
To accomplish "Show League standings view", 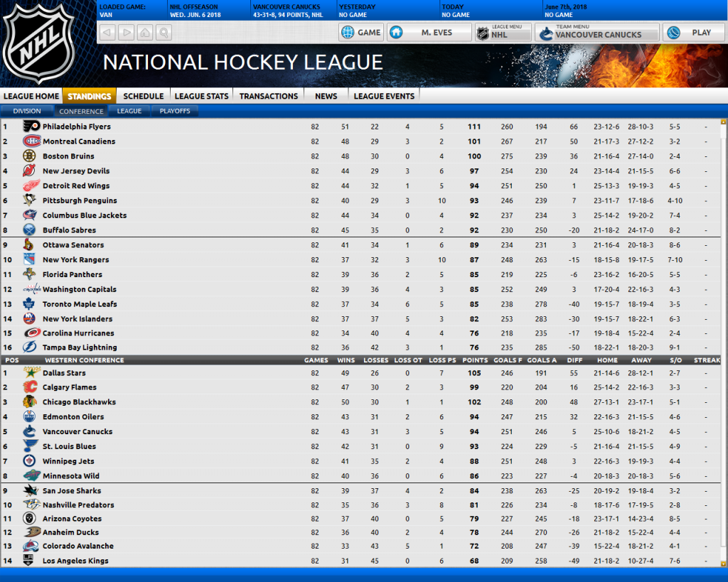I will coord(129,111).
